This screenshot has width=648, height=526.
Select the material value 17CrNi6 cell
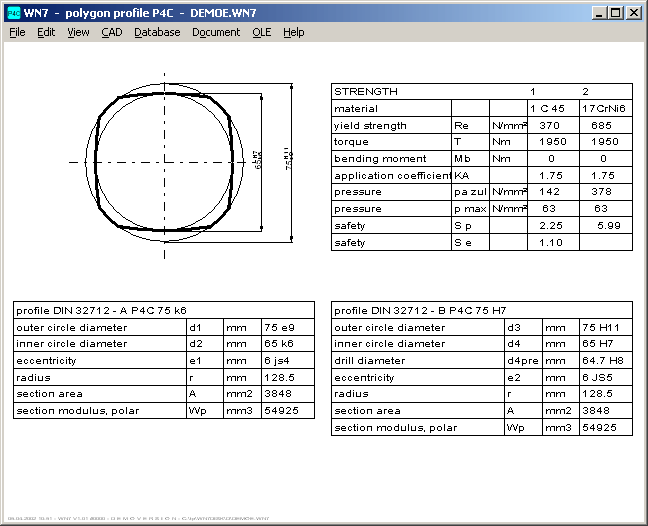pyautogui.click(x=606, y=108)
